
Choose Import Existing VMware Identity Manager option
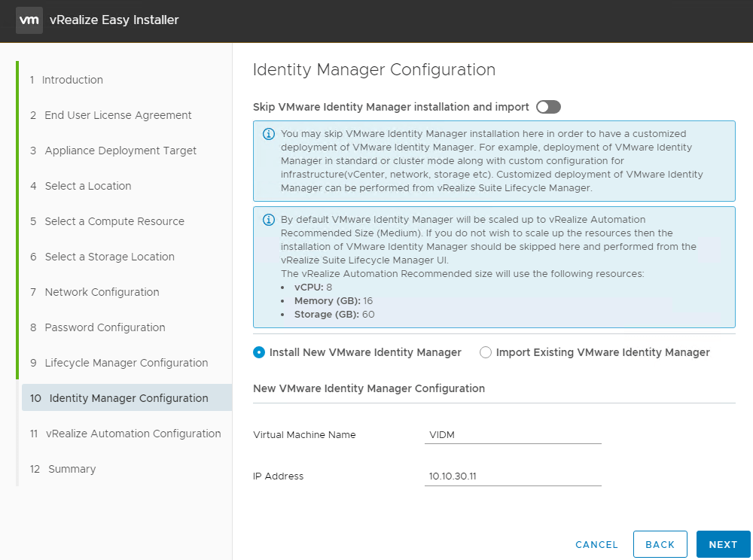tap(486, 352)
